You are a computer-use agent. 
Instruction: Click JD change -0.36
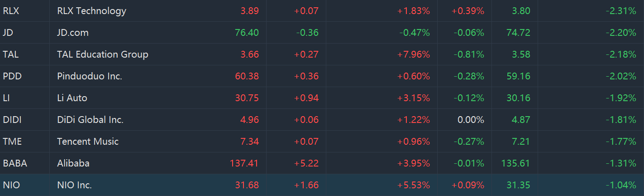307,33
